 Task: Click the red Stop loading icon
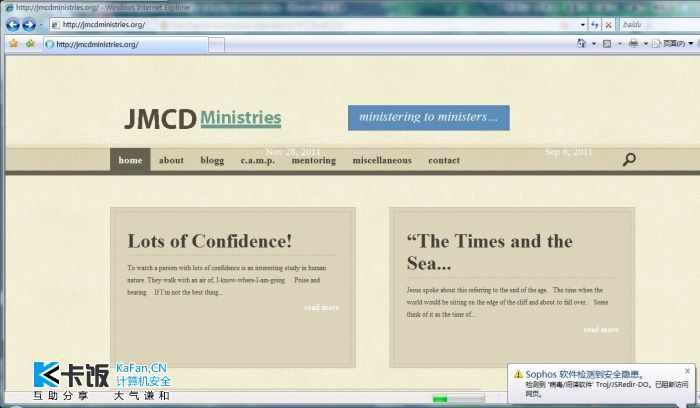610,24
